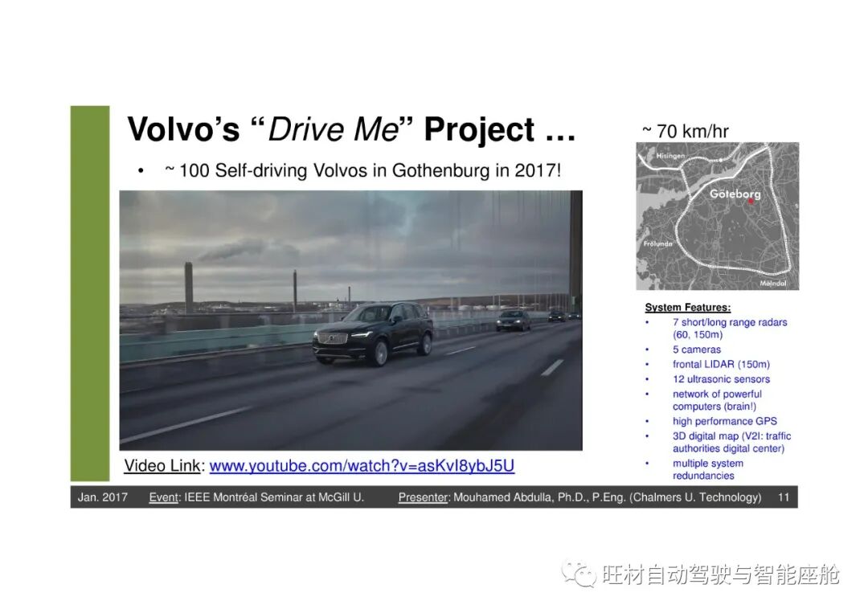This screenshot has width=868, height=613.
Task: Select the "System Features:" heading
Action: click(687, 308)
